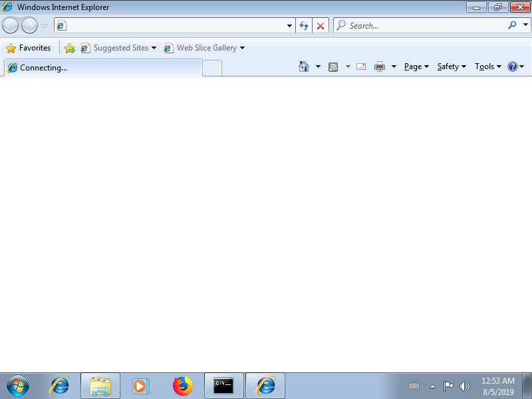The height and width of the screenshot is (399, 532).
Task: Open the Web Slice Gallery link
Action: coord(204,48)
